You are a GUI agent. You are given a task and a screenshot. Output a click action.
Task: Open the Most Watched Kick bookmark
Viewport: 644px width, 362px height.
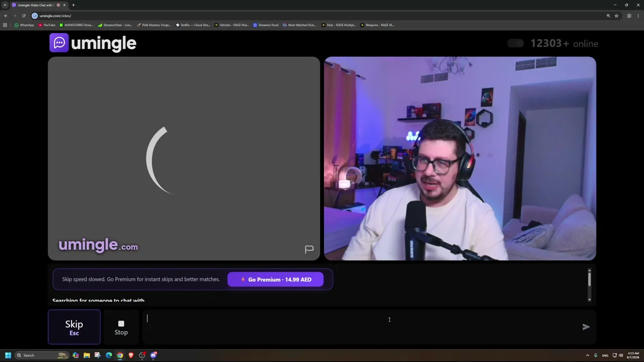pos(299,25)
